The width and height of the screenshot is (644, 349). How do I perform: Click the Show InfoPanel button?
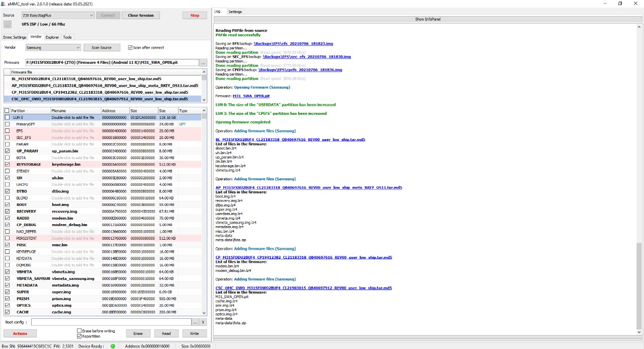point(429,19)
